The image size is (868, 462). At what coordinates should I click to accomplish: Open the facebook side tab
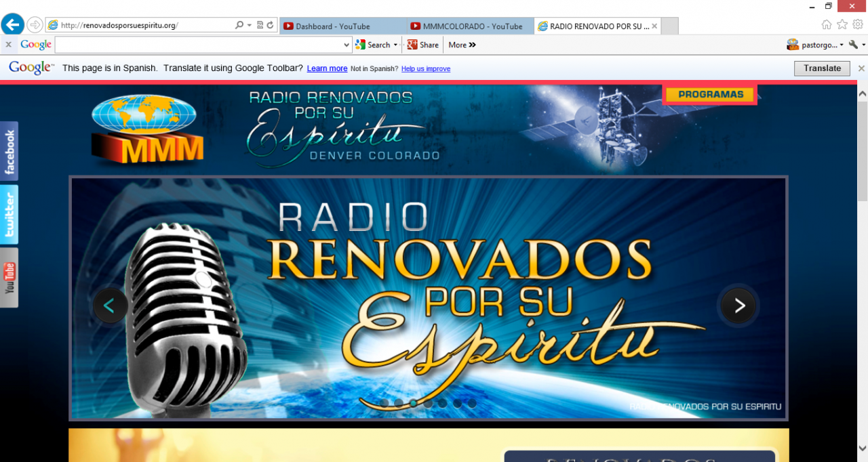[9, 151]
